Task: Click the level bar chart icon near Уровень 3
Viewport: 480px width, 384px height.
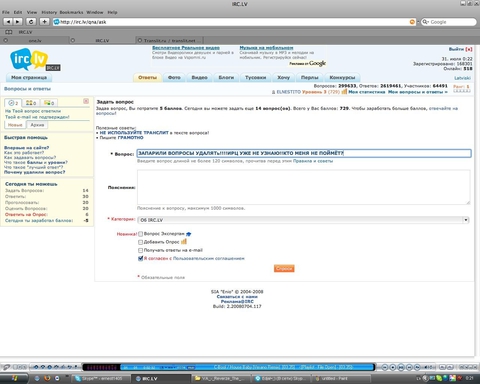Action: [x=344, y=91]
